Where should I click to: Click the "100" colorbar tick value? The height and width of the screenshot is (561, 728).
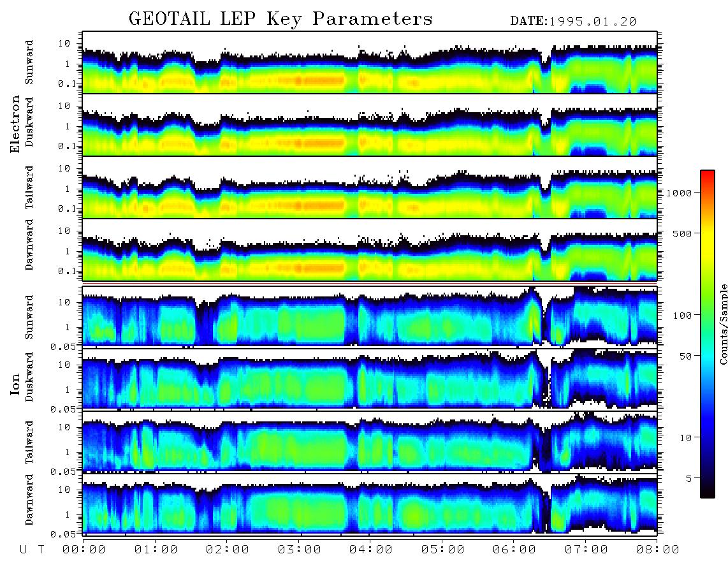pos(683,316)
